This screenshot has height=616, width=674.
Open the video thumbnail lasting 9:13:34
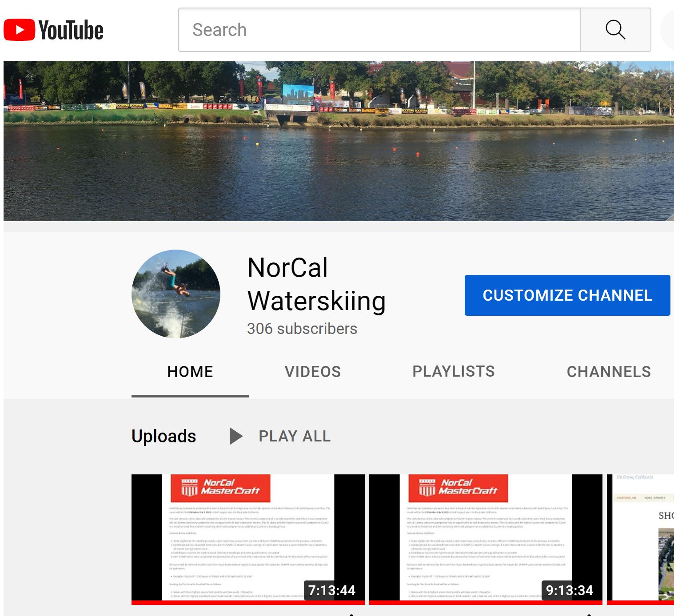click(486, 540)
